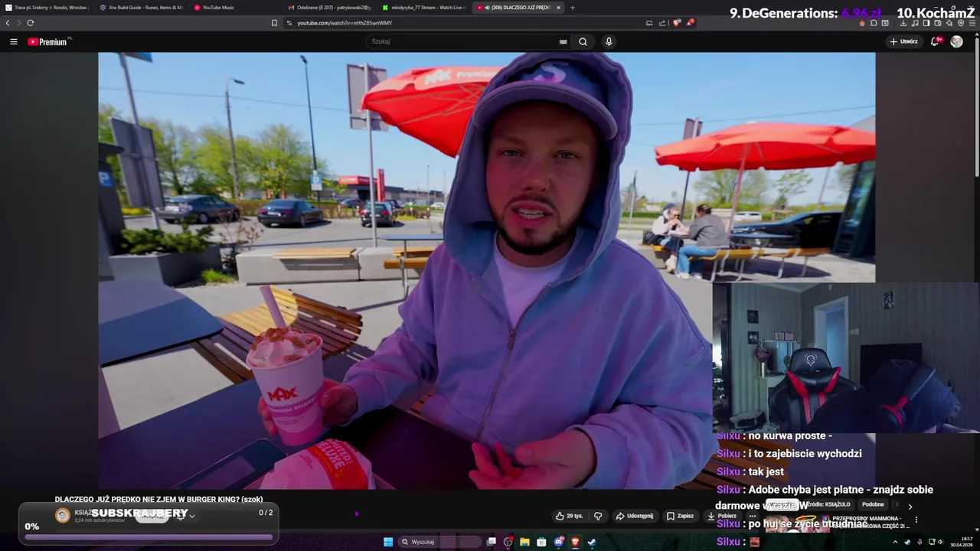Click the video title DLACZEGO JUŻ PRĘDKO
The height and width of the screenshot is (551, 980).
click(158, 500)
